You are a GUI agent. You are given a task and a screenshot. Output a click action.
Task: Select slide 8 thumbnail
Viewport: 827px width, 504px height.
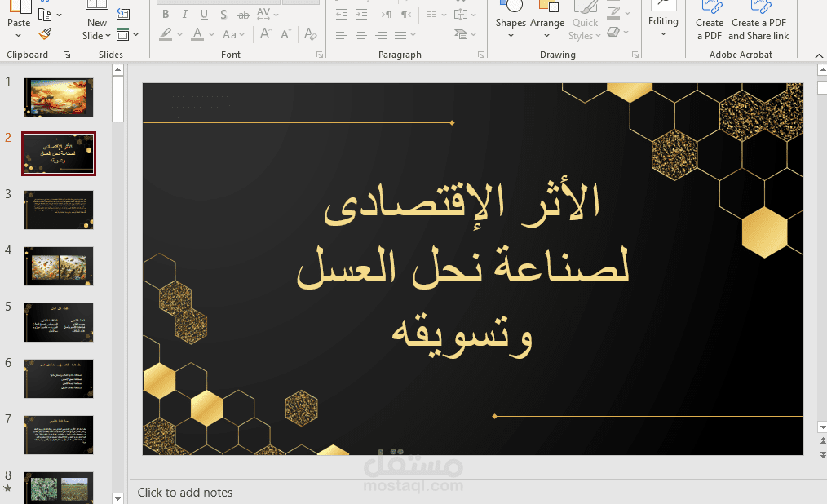[59, 488]
